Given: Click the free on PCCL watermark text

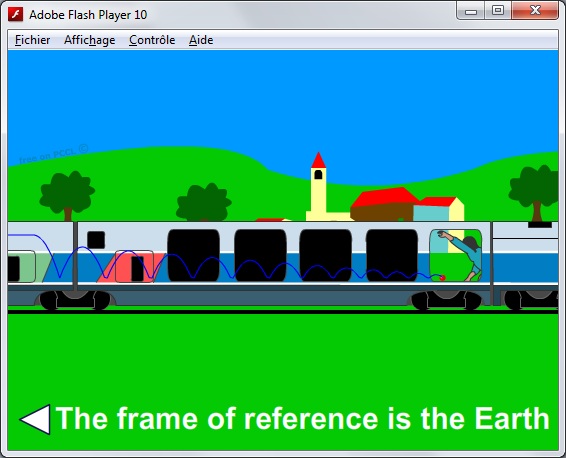Looking at the screenshot, I should coord(54,154).
